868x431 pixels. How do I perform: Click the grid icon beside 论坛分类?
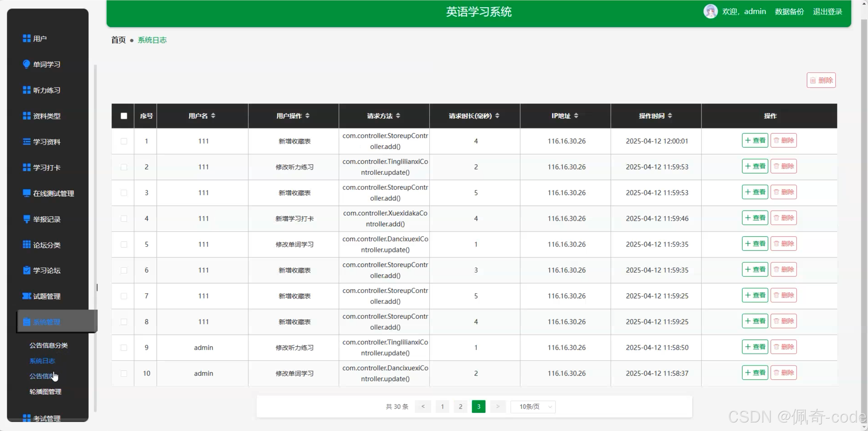(26, 244)
